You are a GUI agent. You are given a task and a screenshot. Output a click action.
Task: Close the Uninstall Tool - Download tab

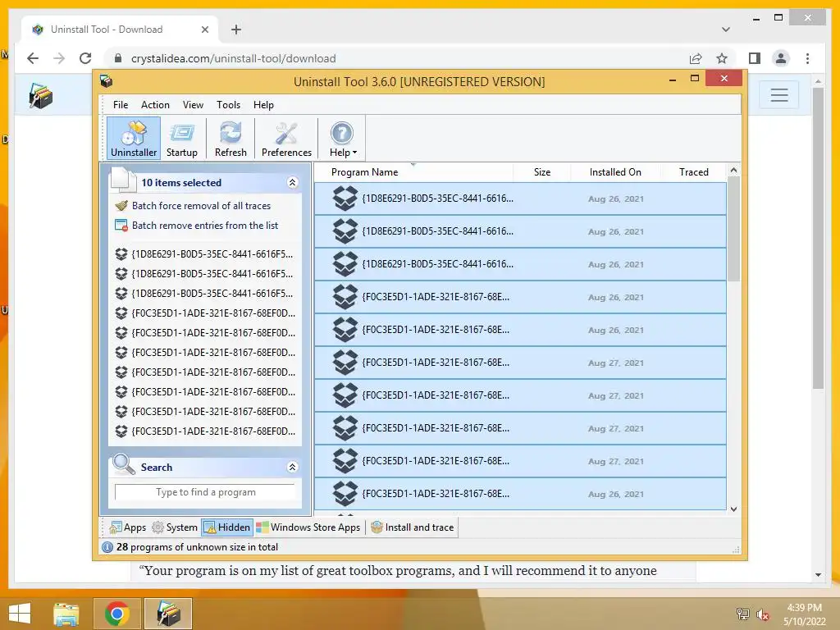pos(204,30)
